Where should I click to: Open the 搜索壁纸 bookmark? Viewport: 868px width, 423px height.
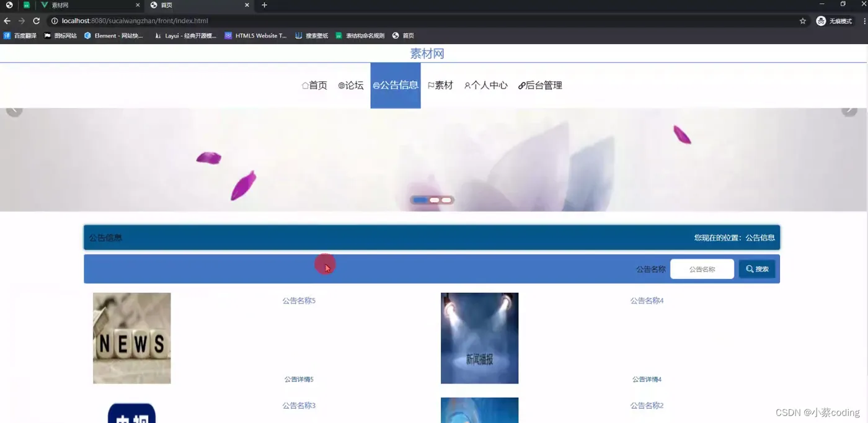(312, 36)
